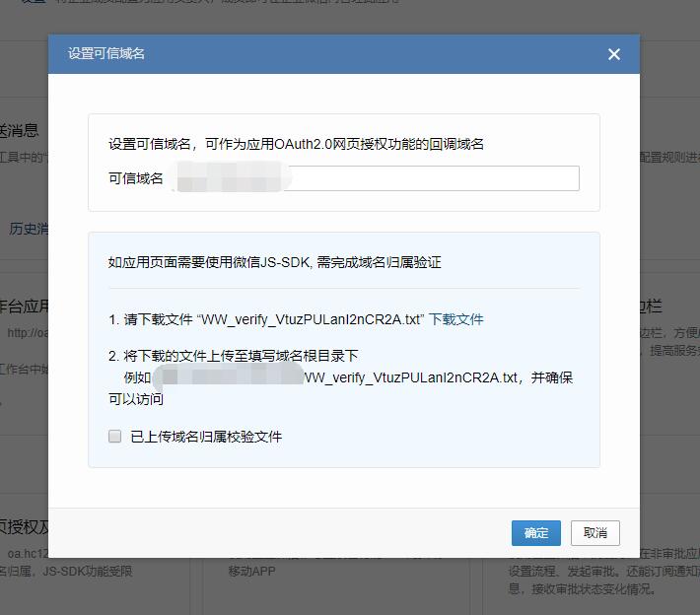Open the 历史消息 link behind the dialog
Screen dimensions: 700x615
click(x=28, y=229)
